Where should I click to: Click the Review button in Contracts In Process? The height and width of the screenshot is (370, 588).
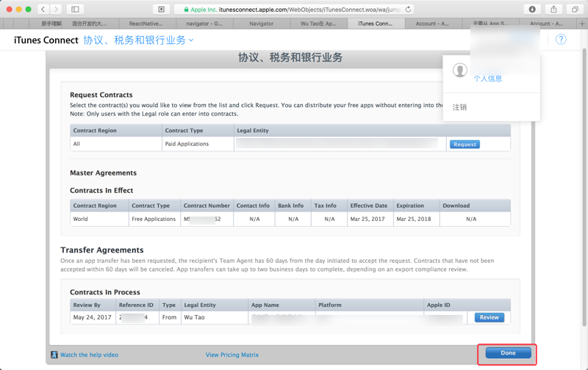[490, 317]
